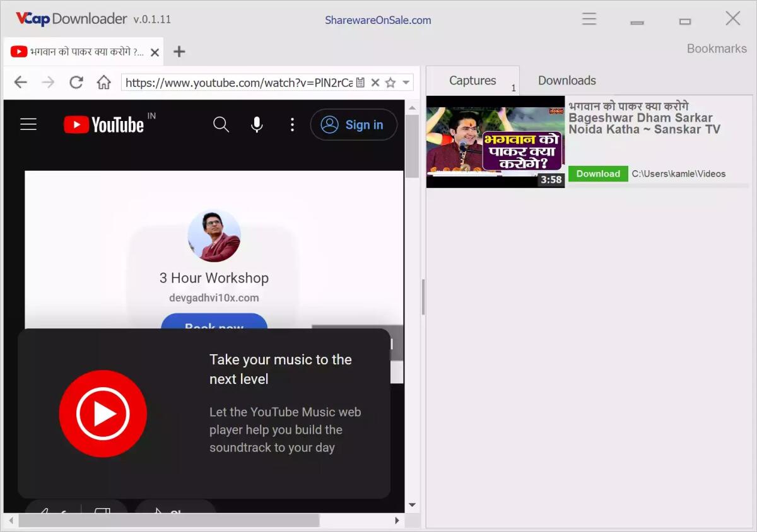Bookmark page with the star icon
The image size is (757, 532).
390,83
